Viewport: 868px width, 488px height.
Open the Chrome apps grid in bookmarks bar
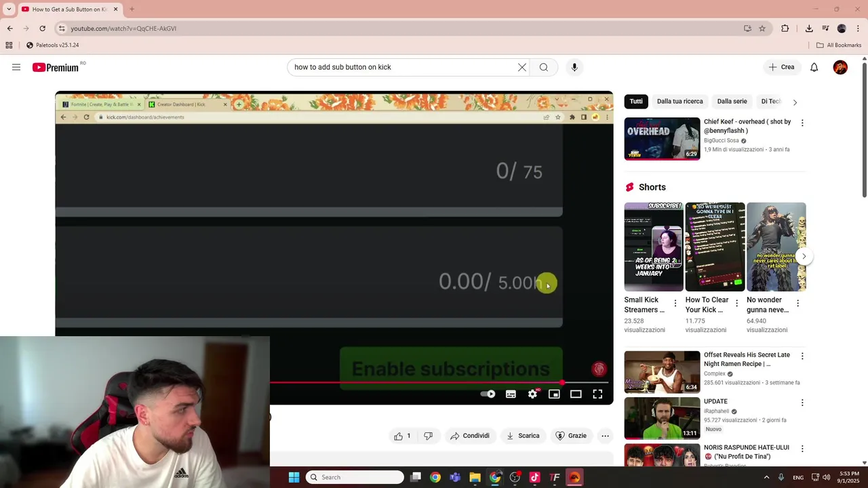click(x=9, y=45)
